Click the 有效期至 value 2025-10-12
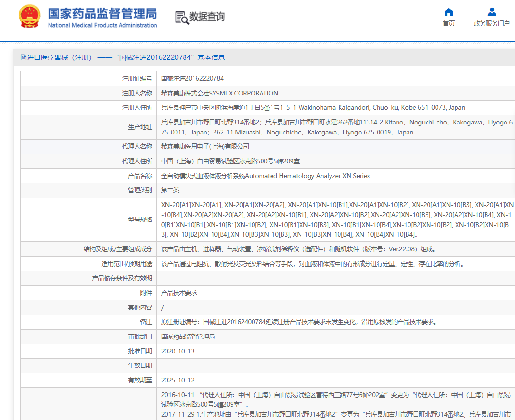515x420 pixels. coord(178,380)
